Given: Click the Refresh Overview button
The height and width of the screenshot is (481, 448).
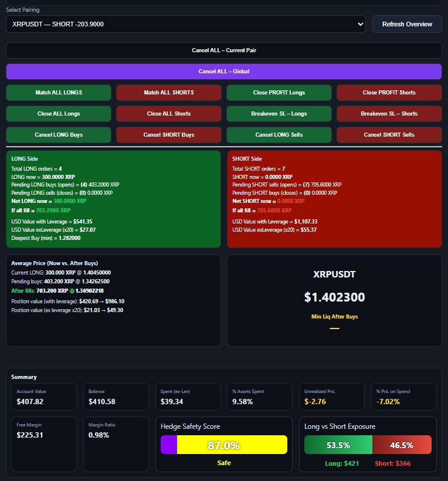Looking at the screenshot, I should [x=407, y=24].
